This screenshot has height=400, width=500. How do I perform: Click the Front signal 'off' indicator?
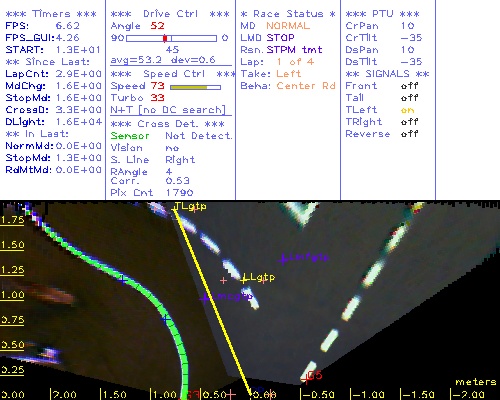point(409,86)
